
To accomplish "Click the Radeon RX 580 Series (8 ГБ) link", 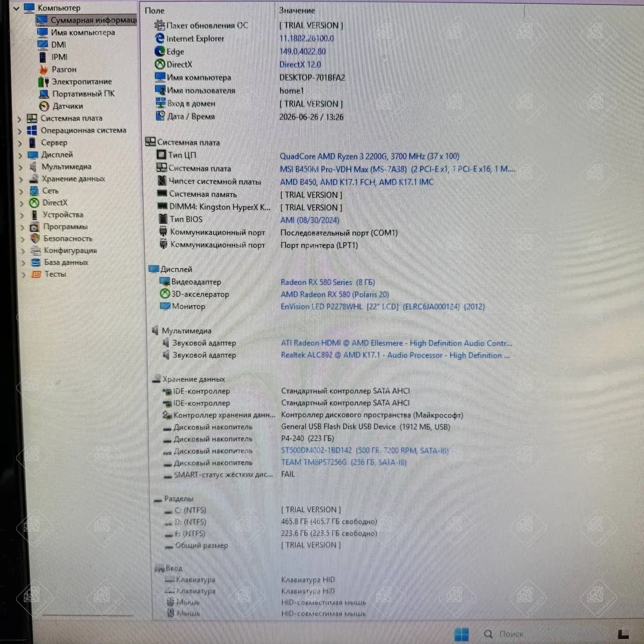I will click(328, 282).
